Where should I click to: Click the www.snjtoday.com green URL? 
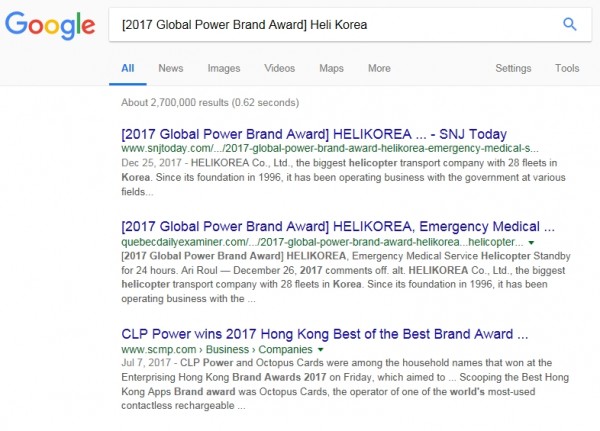pyautogui.click(x=330, y=149)
